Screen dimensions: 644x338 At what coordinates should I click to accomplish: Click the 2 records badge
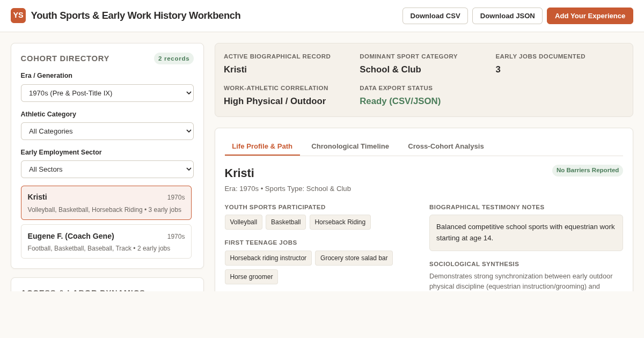pyautogui.click(x=174, y=58)
